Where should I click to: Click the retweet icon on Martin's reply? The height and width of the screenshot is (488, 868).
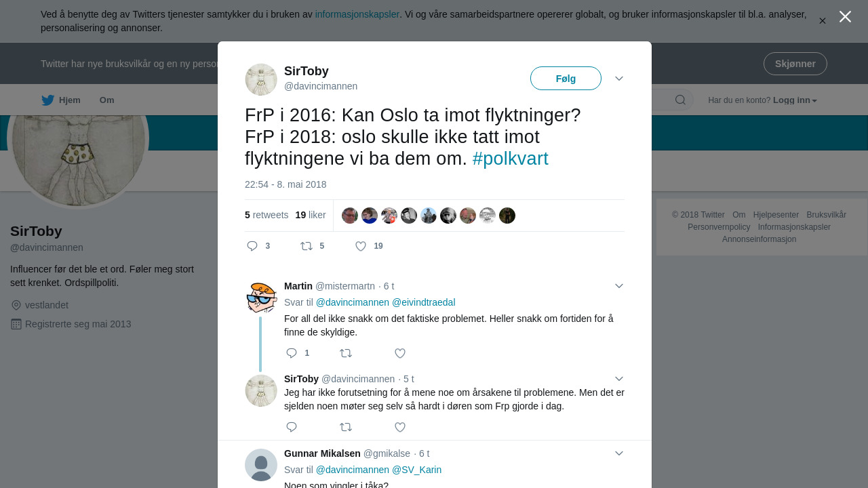pos(346,353)
